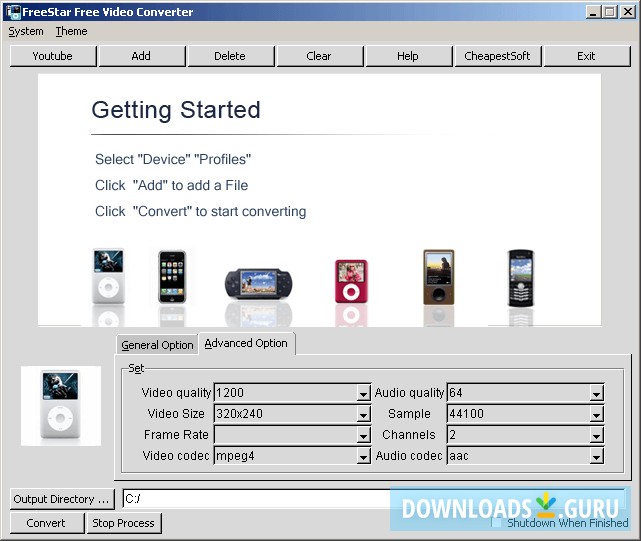This screenshot has width=641, height=541.
Task: Open the Audio codec dropdown
Action: pos(596,456)
